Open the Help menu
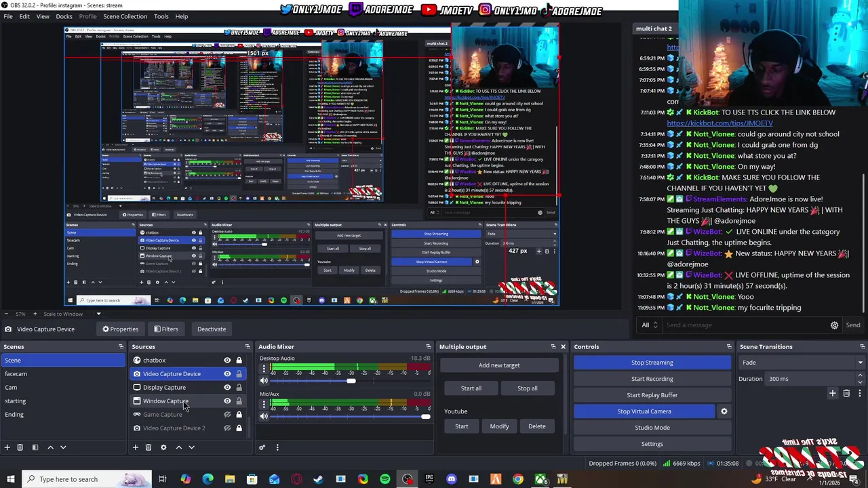The width and height of the screenshot is (868, 488). tap(182, 16)
